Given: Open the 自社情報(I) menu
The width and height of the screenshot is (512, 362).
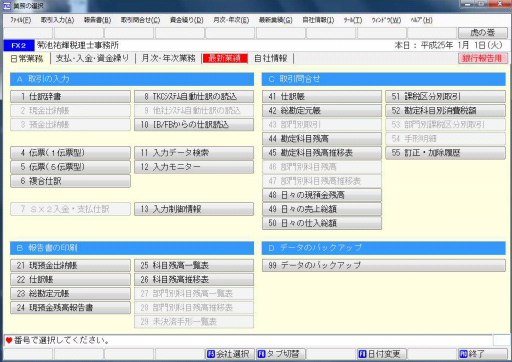Looking at the screenshot, I should [318, 20].
